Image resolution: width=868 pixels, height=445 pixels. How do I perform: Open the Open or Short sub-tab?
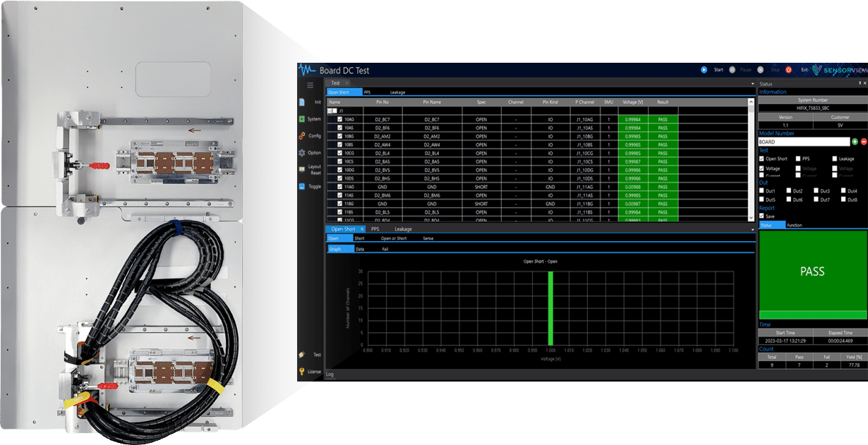tap(394, 238)
